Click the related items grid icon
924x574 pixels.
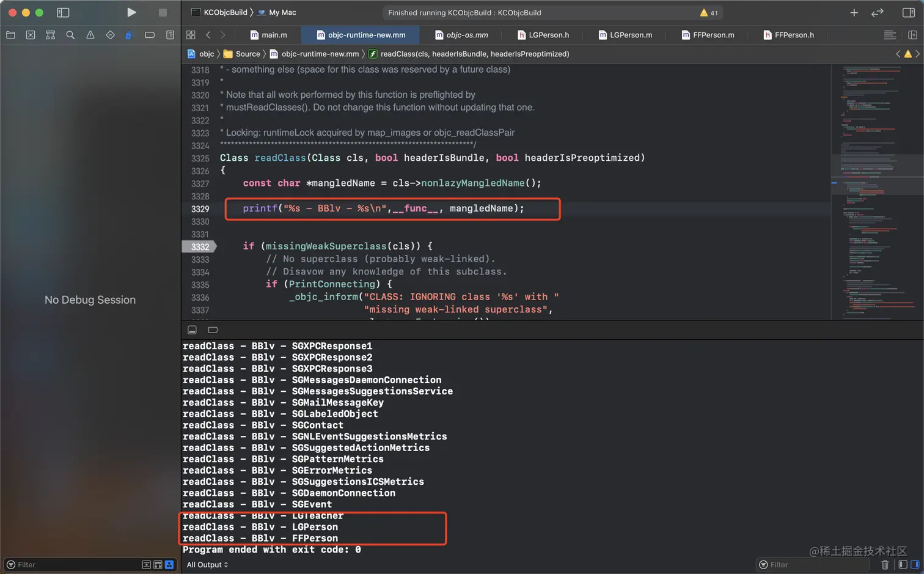click(191, 35)
